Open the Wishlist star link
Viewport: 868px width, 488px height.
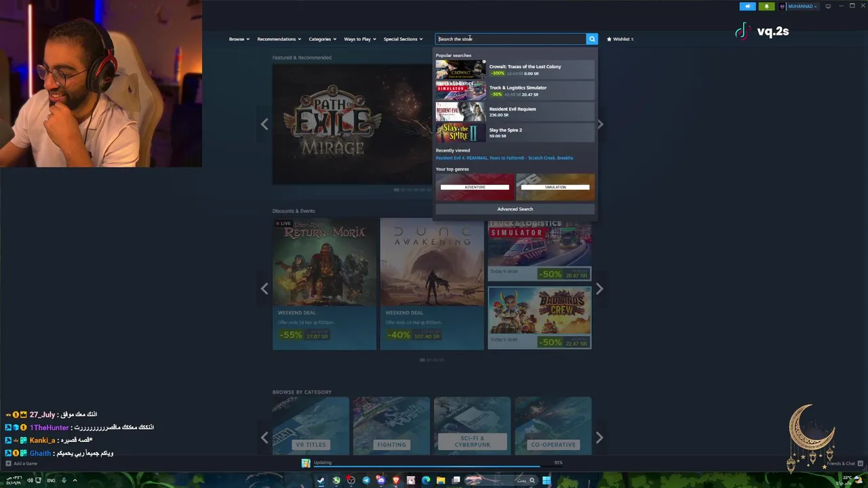click(x=620, y=39)
